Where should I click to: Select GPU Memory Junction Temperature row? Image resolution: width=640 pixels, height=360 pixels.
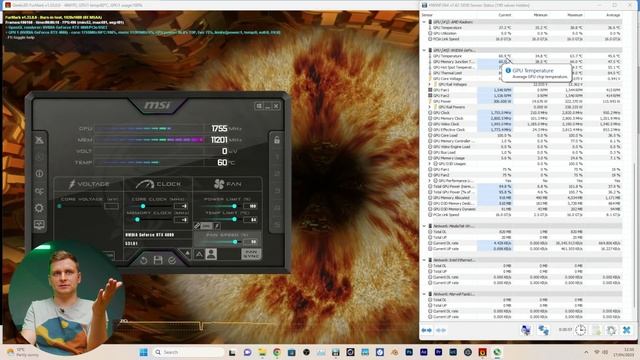point(524,62)
